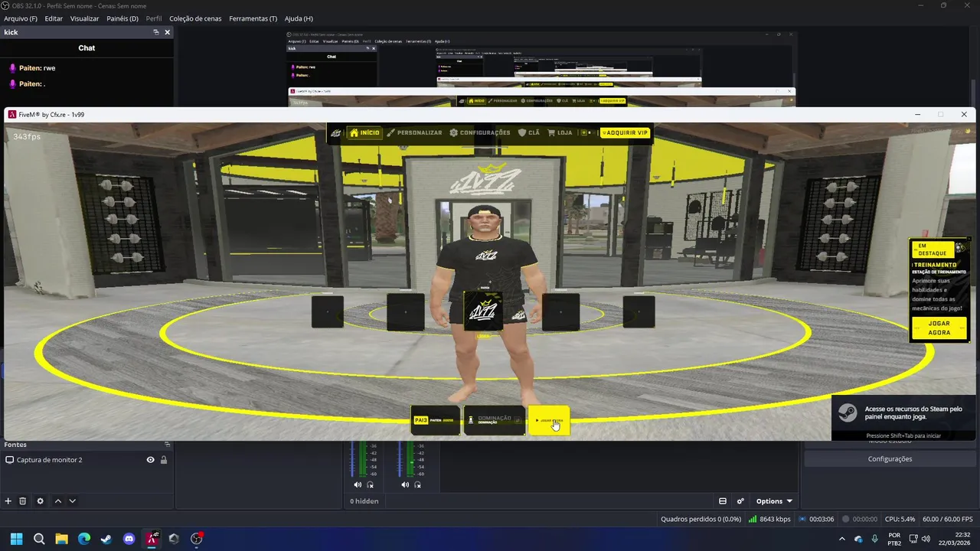Close the kick chat dock
The image size is (980, 551).
click(168, 32)
